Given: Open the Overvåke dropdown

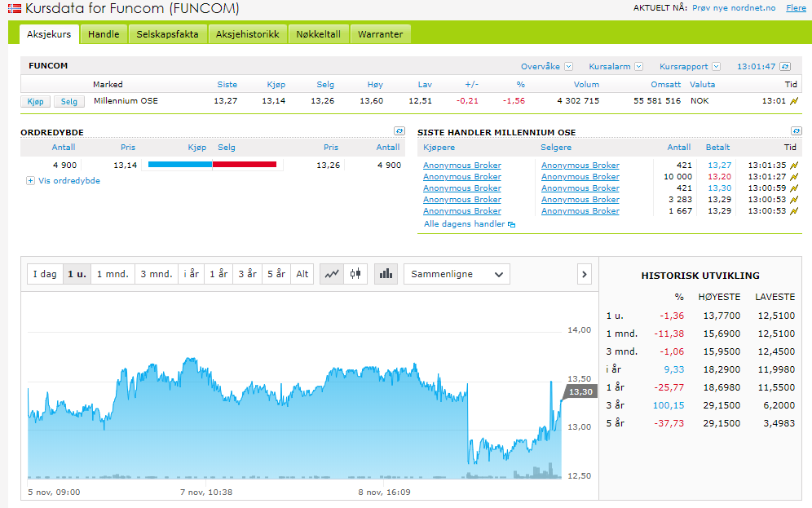Looking at the screenshot, I should pos(568,66).
